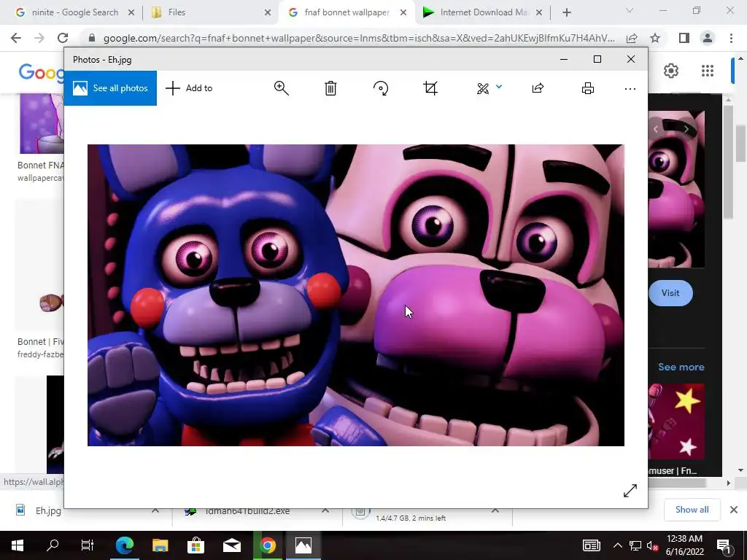This screenshot has height=560, width=747.
Task: Open Google apps grid icon
Action: coord(708,71)
